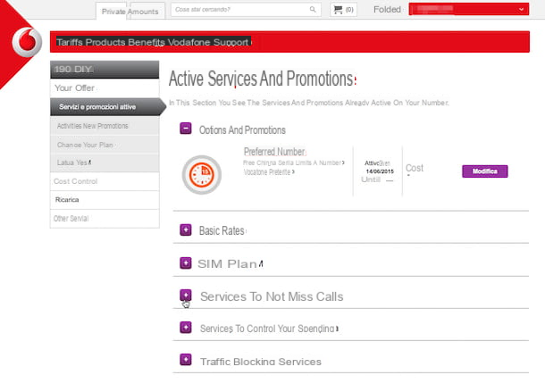Open Cost Control in the sidebar
The height and width of the screenshot is (392, 545).
105,181
